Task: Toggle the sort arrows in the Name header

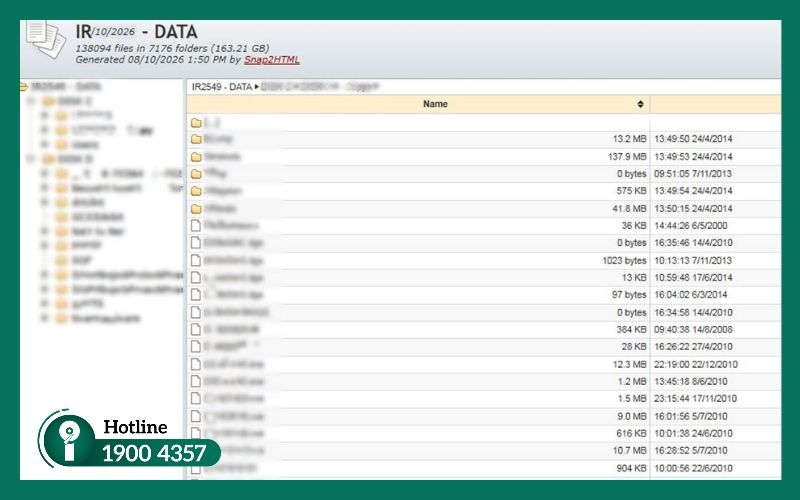Action: pos(640,104)
